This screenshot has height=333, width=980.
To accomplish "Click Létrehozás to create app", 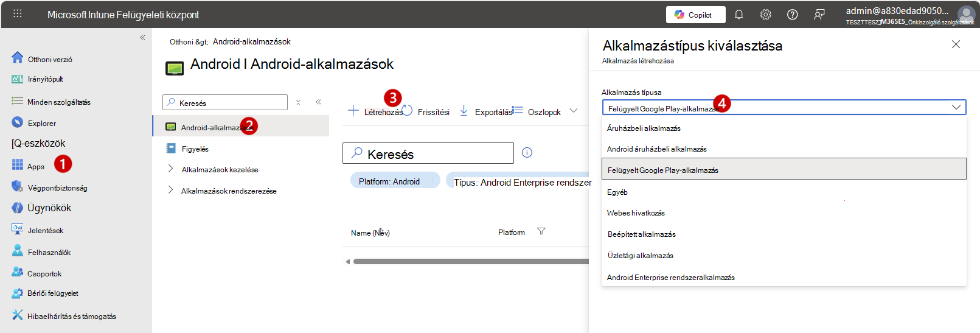I will (375, 111).
